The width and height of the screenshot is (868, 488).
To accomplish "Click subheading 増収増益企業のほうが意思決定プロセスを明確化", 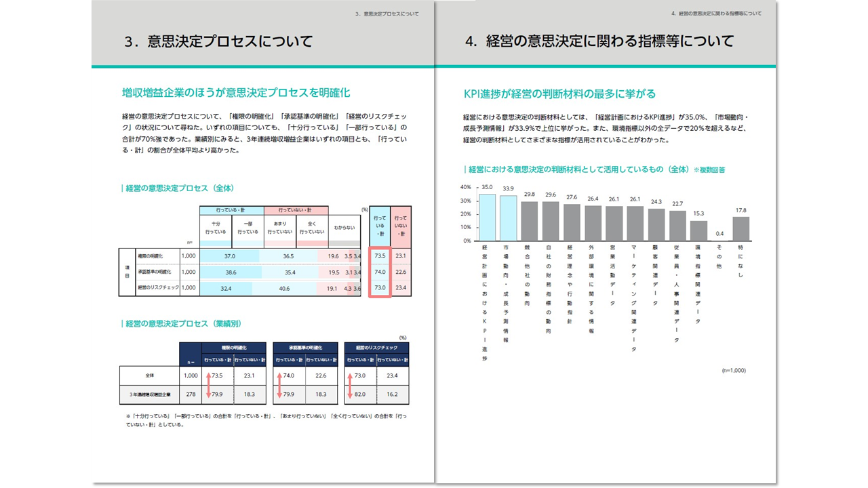I will pyautogui.click(x=236, y=92).
